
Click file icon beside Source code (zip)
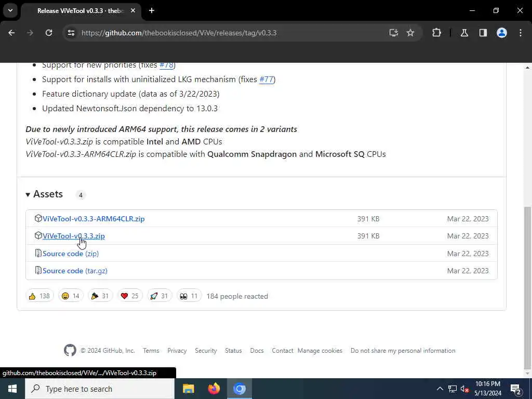(38, 254)
